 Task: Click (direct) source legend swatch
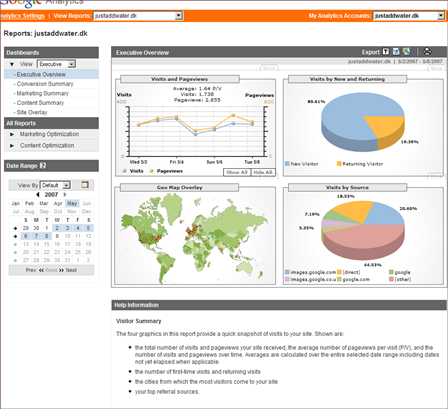(x=339, y=272)
